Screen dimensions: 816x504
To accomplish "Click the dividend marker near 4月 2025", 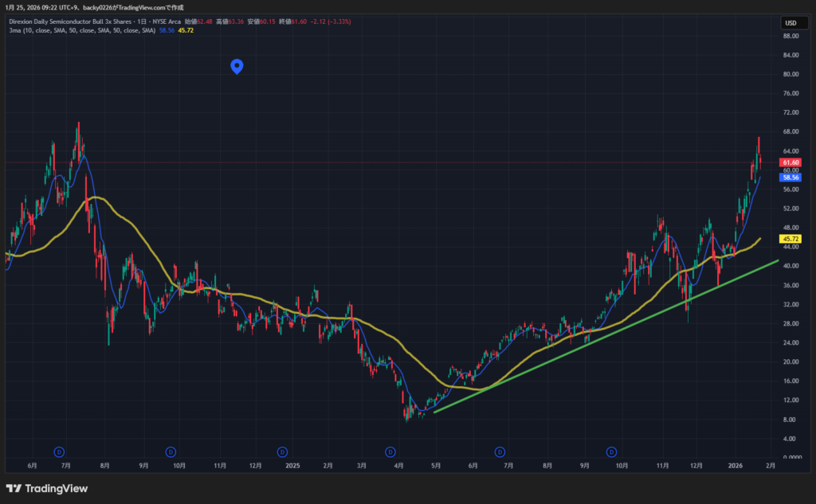I will 390,451.
